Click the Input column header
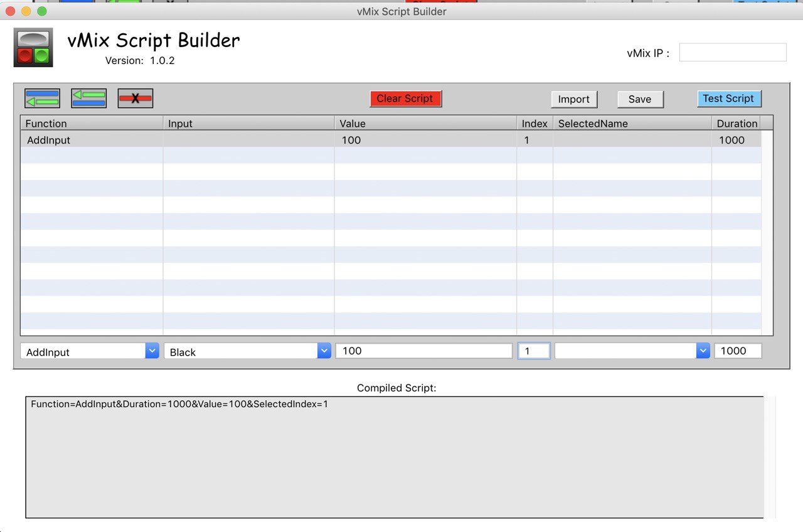The width and height of the screenshot is (803, 532). 249,123
